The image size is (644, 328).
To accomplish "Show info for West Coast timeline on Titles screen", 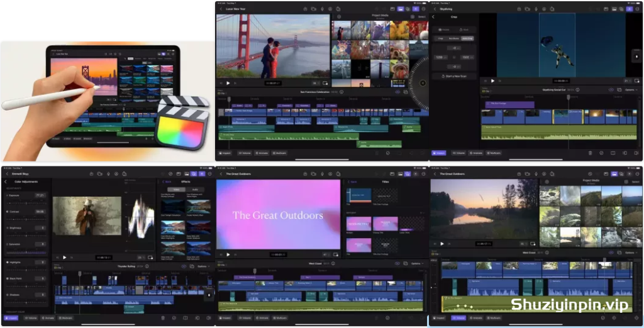I will click(333, 263).
